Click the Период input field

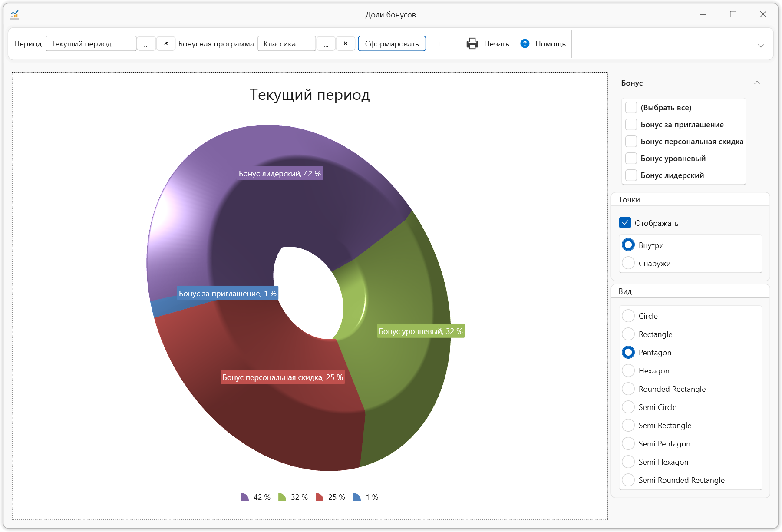(x=91, y=44)
